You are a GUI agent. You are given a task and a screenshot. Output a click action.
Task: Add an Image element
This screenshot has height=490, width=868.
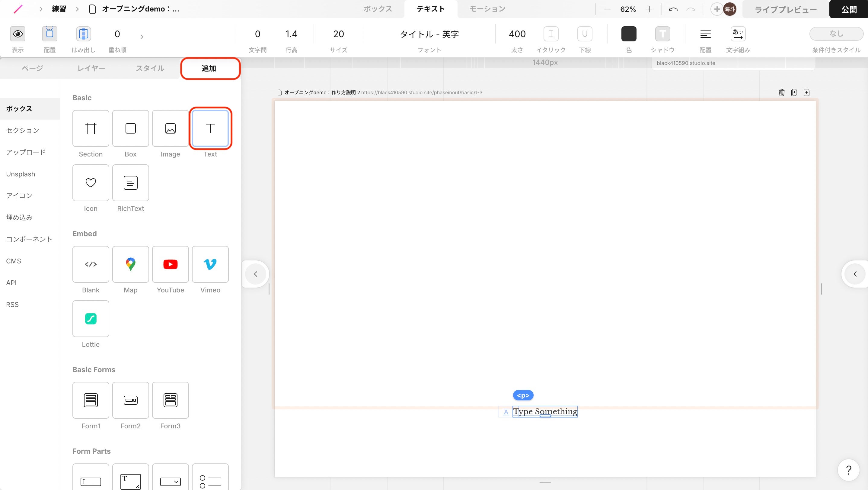170,128
